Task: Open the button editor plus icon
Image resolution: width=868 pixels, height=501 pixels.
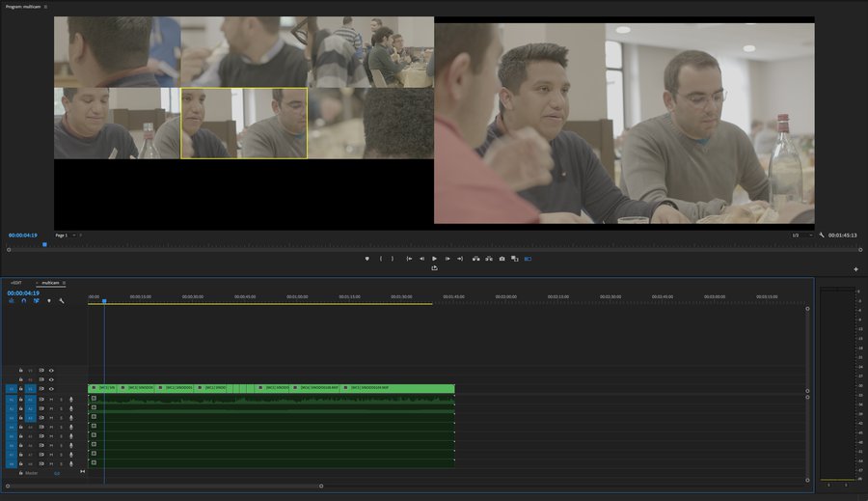Action: [x=855, y=269]
